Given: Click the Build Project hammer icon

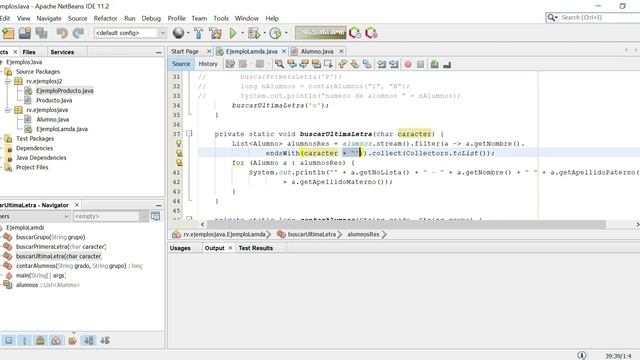Looking at the screenshot, I should (x=199, y=33).
